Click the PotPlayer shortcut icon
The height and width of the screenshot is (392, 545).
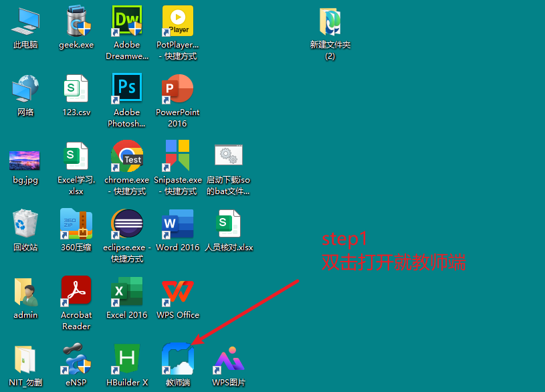coord(178,21)
